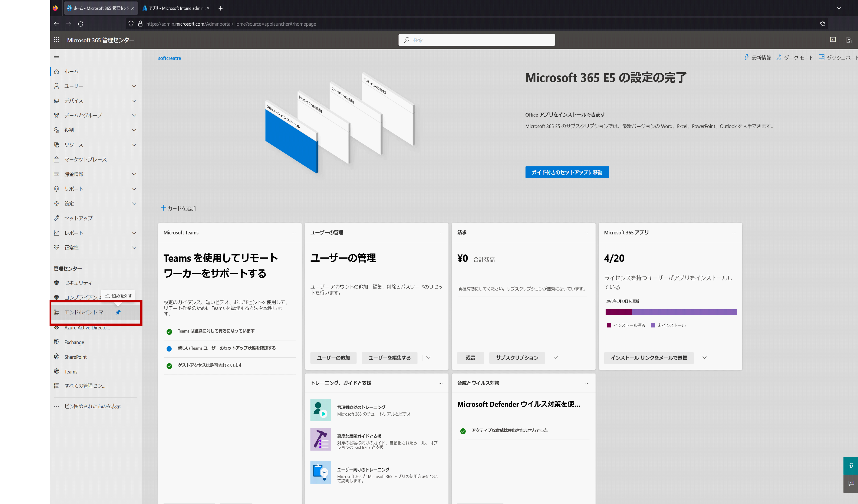The height and width of the screenshot is (504, 858).
Task: Open the feedback chat icon widget
Action: click(x=851, y=484)
